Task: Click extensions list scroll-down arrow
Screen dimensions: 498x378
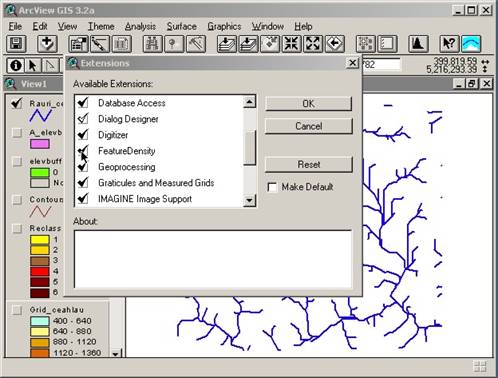Action: (x=249, y=200)
